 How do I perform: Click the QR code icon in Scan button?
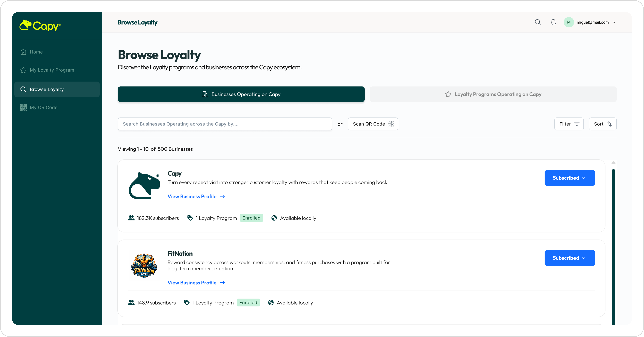tap(391, 124)
